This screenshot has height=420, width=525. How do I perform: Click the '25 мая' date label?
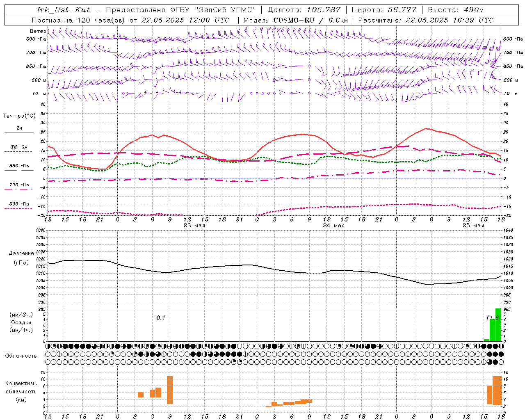[473, 225]
